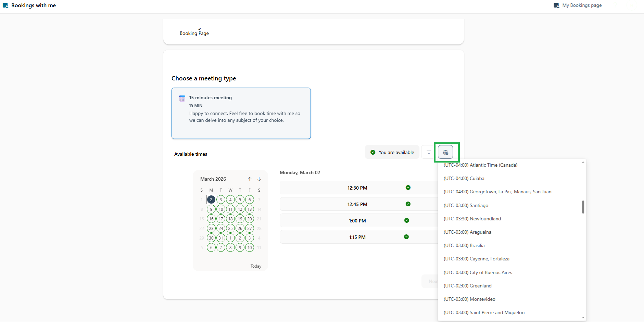Click the green check beside 12:45 PM
This screenshot has width=644, height=322.
408,204
